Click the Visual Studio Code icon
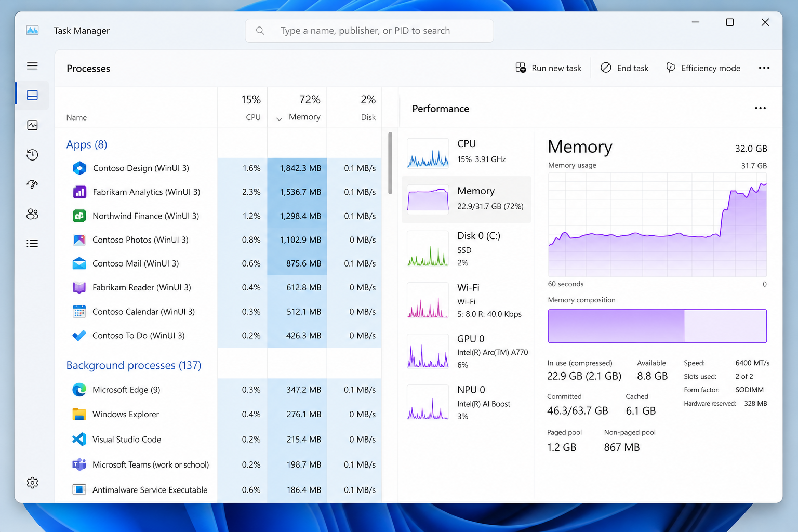 pos(79,439)
